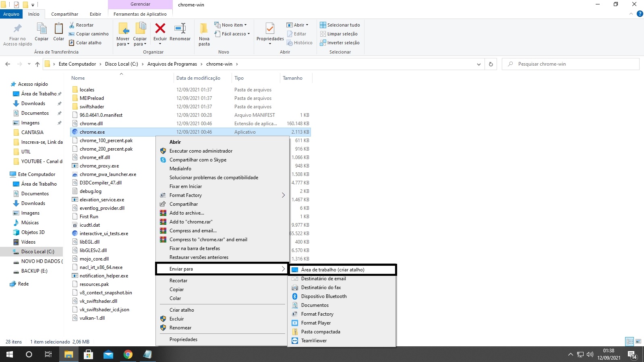This screenshot has width=644, height=362.
Task: Click the Editar ribbon button
Action: (296, 34)
